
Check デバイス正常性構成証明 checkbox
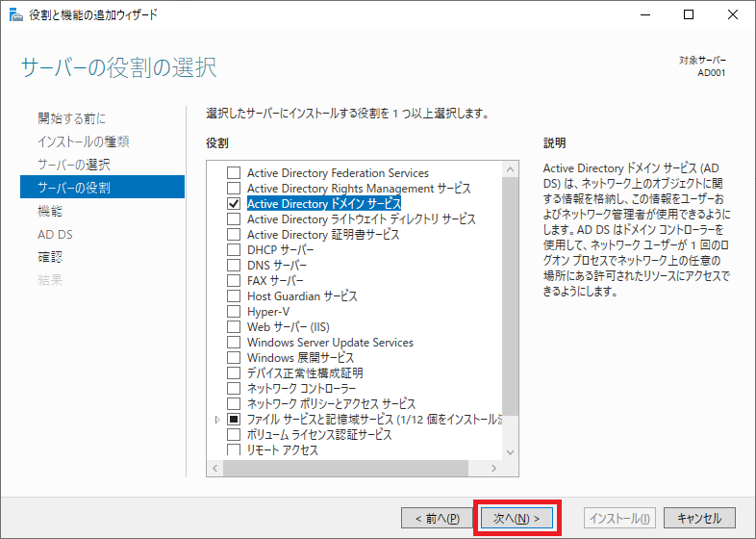point(234,373)
